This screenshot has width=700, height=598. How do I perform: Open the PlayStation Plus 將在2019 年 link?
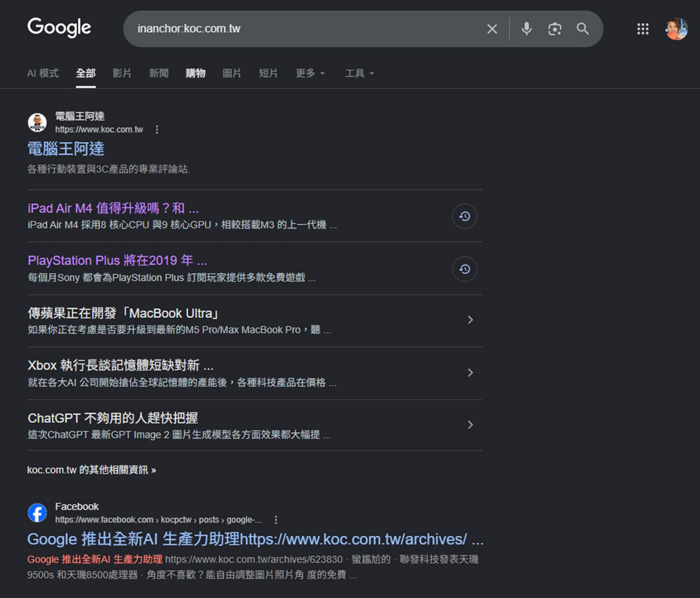(118, 260)
